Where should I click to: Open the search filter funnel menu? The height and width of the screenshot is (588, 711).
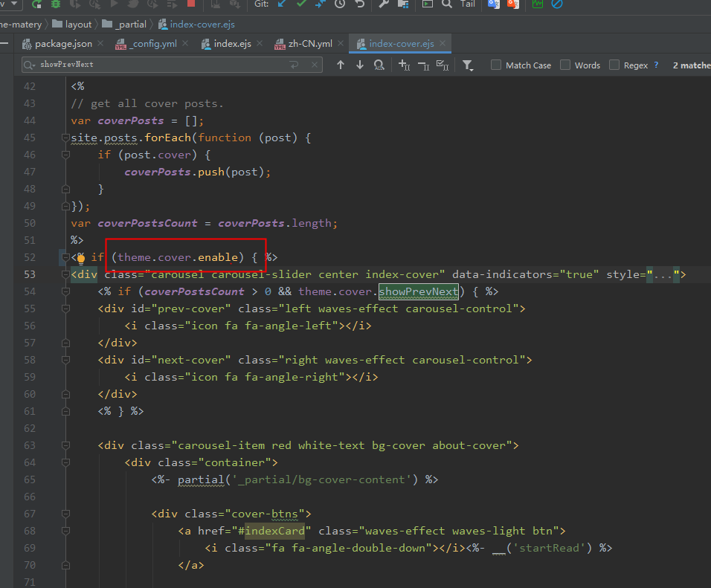(468, 65)
